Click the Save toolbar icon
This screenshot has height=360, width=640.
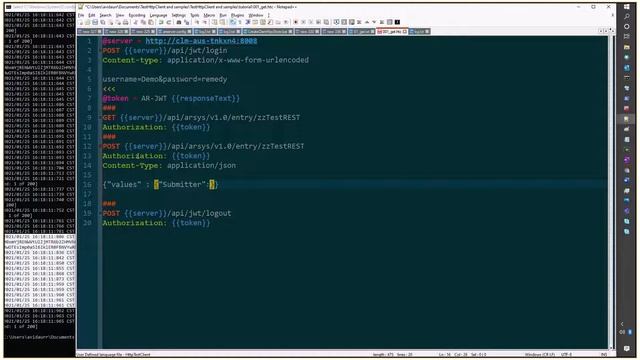pos(95,22)
